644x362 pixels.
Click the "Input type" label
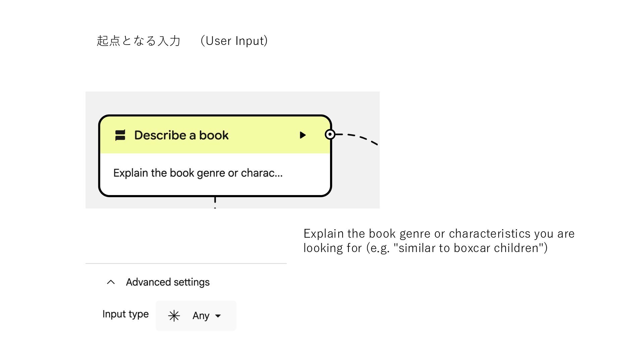pyautogui.click(x=125, y=314)
